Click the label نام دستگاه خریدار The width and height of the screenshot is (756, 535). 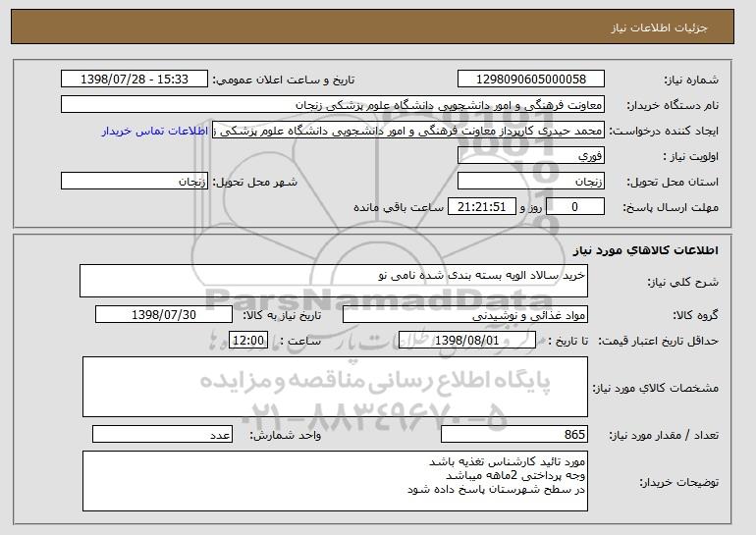tap(673, 105)
